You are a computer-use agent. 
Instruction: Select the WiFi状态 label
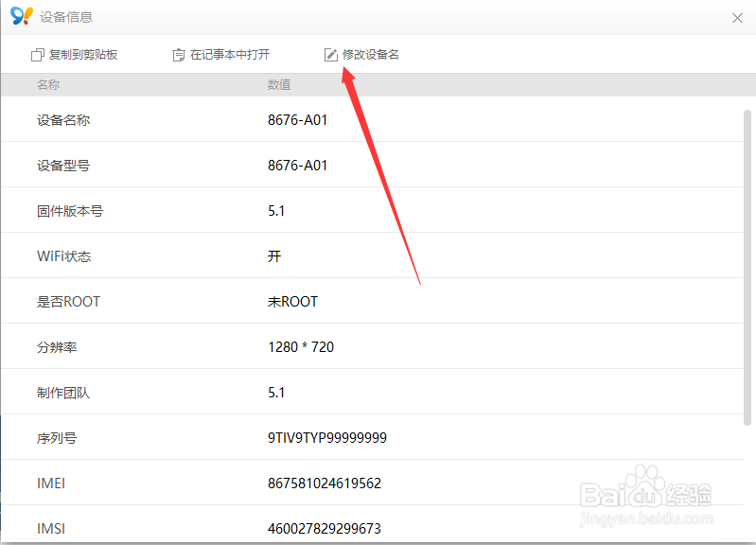click(x=63, y=256)
